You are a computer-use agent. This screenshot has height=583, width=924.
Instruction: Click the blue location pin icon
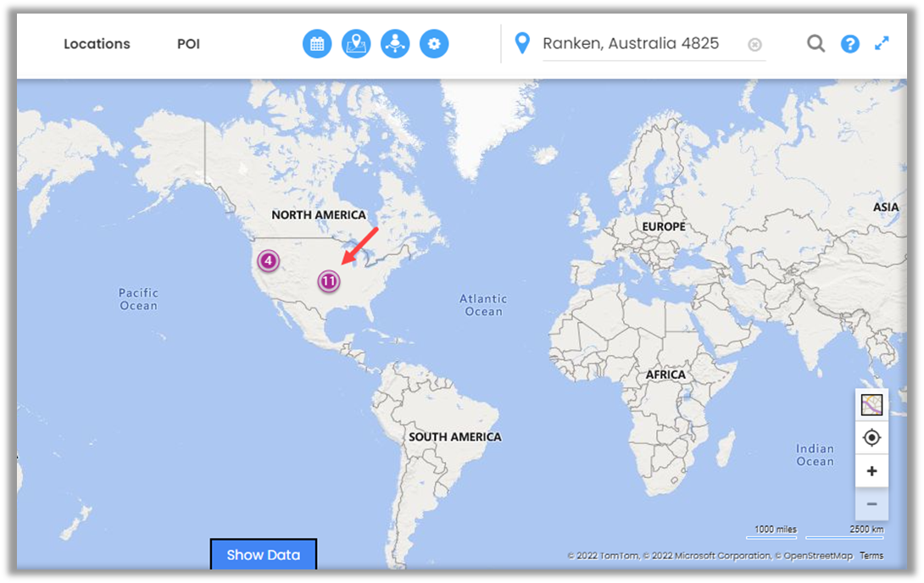(522, 42)
